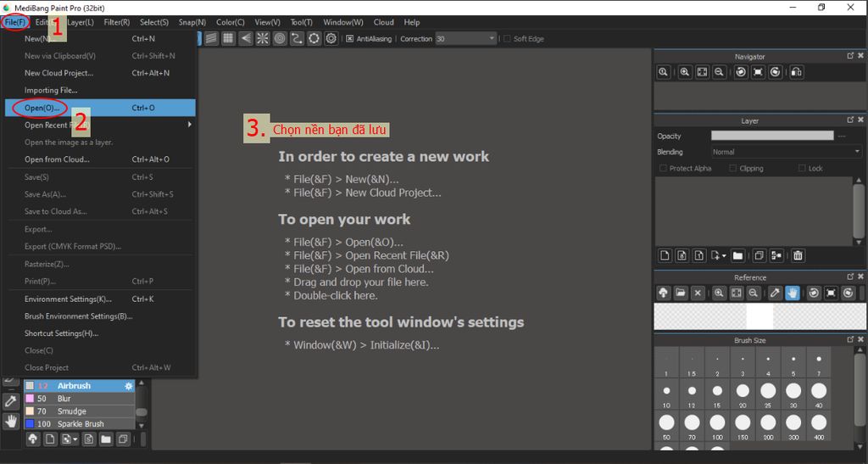Click Navigator flip canvas icon

(797, 72)
